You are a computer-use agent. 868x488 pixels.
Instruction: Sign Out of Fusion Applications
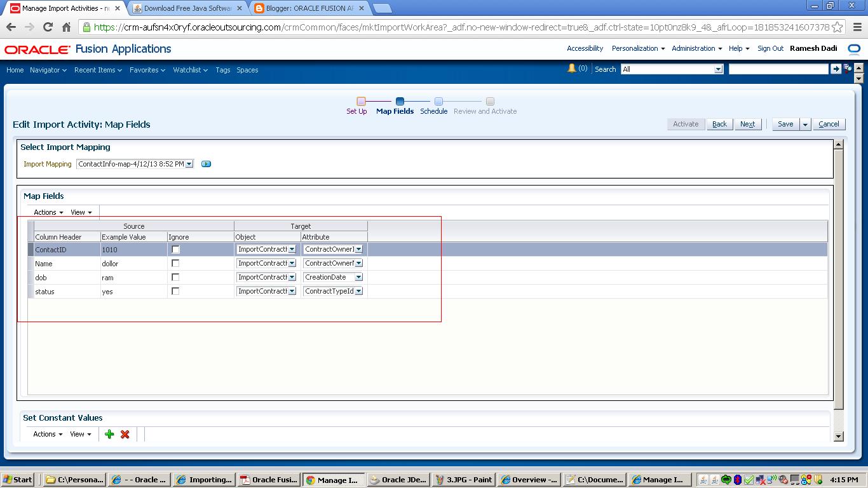(x=770, y=48)
